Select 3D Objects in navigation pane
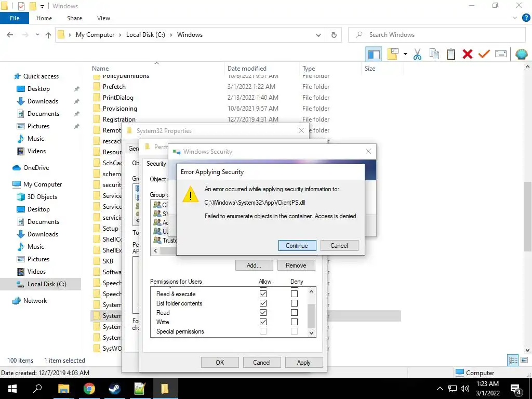Image resolution: width=532 pixels, height=399 pixels. [x=42, y=197]
